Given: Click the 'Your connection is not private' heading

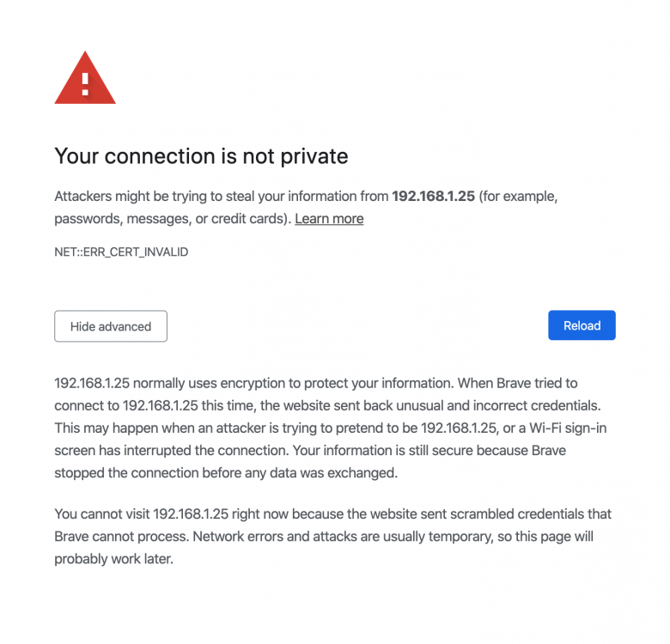Looking at the screenshot, I should click(201, 156).
